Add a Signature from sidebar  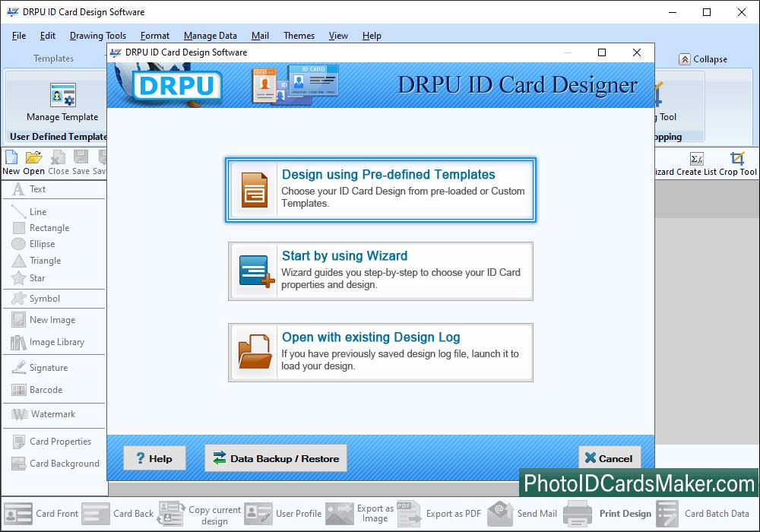(x=40, y=368)
